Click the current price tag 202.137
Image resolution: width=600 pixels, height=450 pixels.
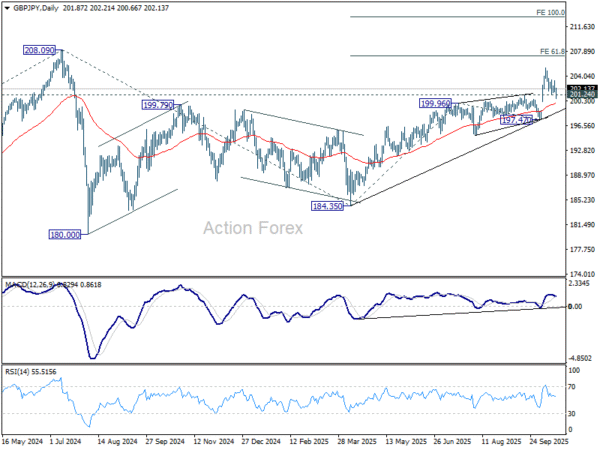point(581,90)
